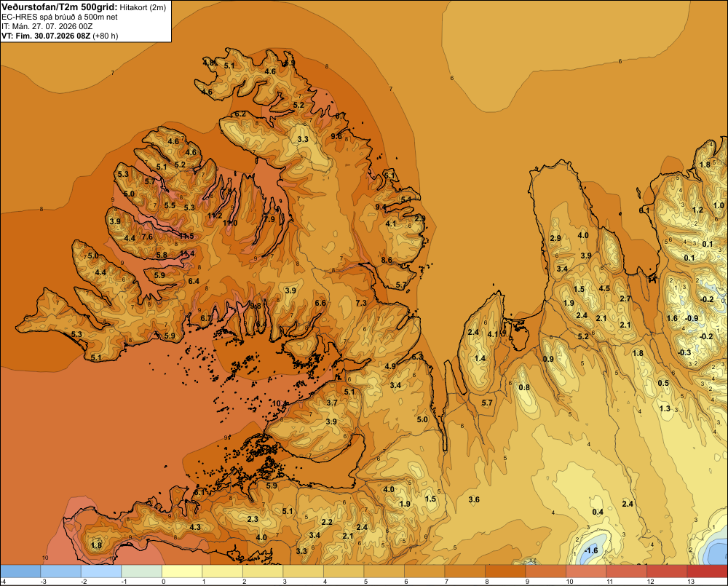The width and height of the screenshot is (728, 586).
Task: Select the negative value "-0.9"
Action: coord(692,318)
